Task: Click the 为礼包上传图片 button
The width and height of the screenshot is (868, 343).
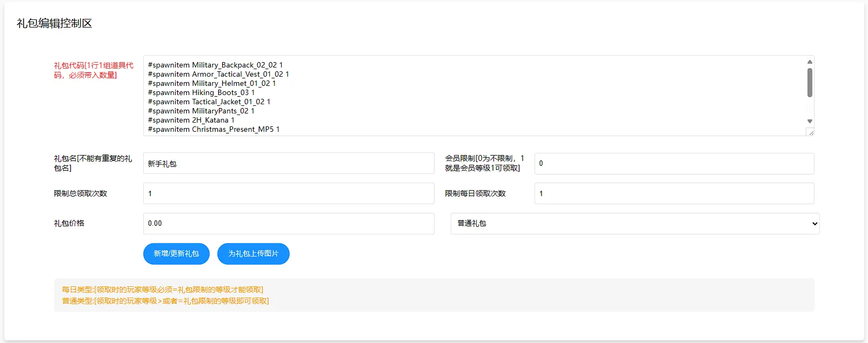Action: [x=253, y=254]
